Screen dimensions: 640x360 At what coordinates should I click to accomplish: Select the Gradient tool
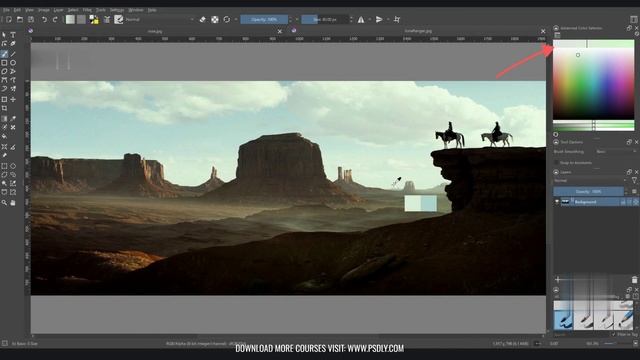[x=4, y=118]
